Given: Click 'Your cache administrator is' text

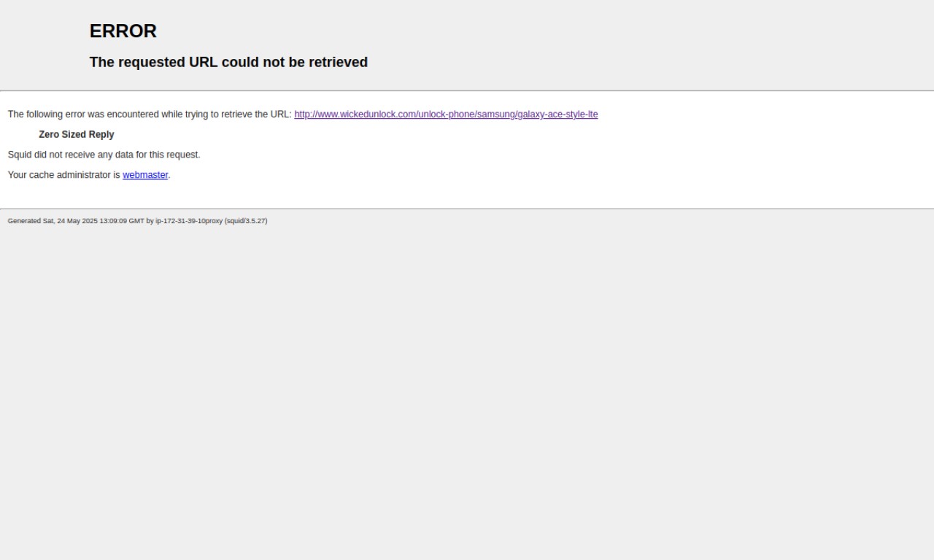Looking at the screenshot, I should [x=64, y=175].
